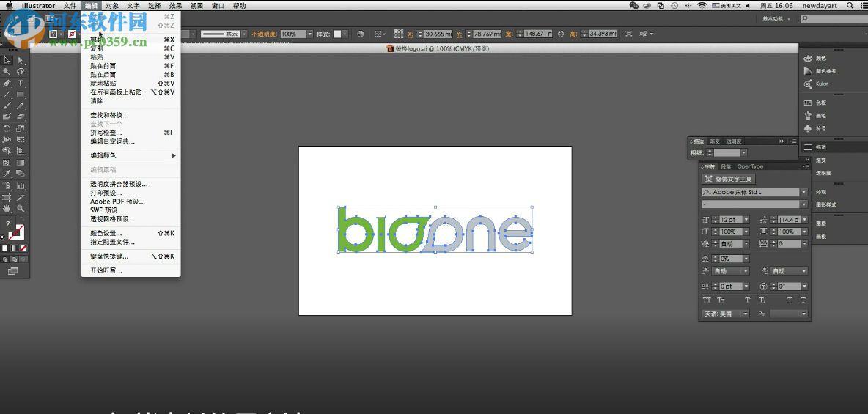Select the Artboard tool
The image size is (868, 414).
[x=7, y=198]
